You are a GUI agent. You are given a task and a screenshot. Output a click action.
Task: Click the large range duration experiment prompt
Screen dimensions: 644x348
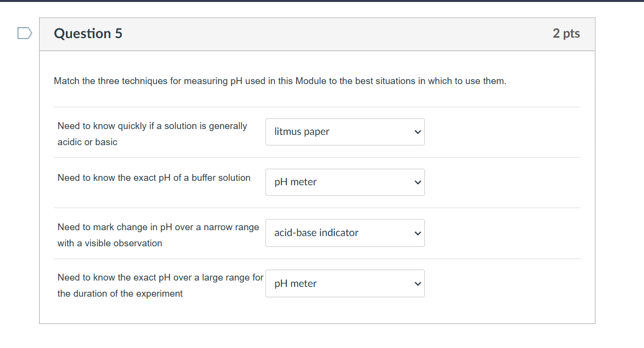click(160, 285)
